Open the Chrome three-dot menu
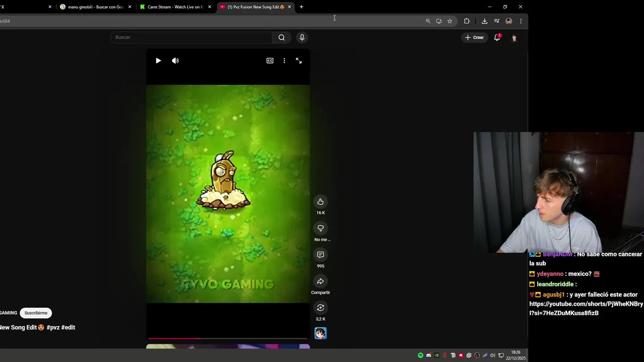 pos(521,21)
